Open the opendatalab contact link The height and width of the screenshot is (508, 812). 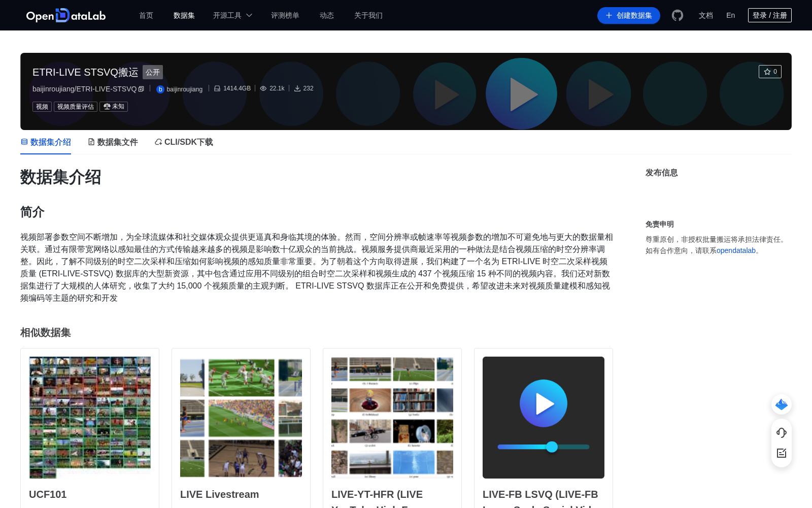click(x=736, y=250)
